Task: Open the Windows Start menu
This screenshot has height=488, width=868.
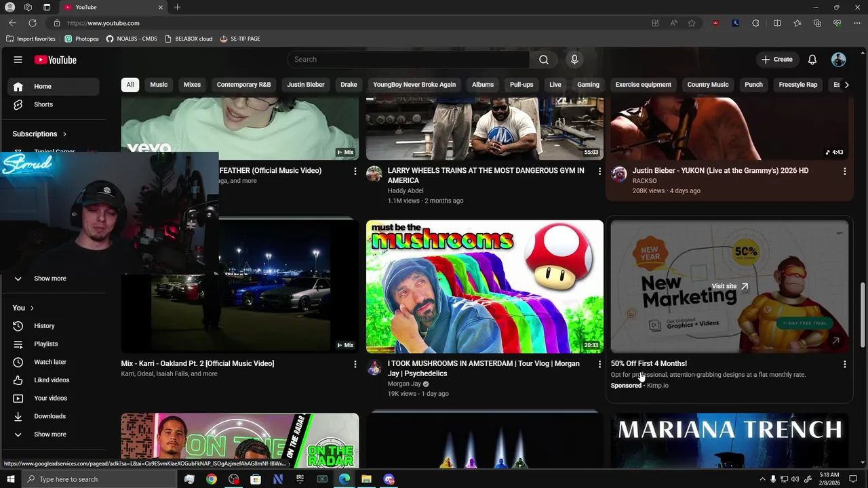Action: [10, 479]
